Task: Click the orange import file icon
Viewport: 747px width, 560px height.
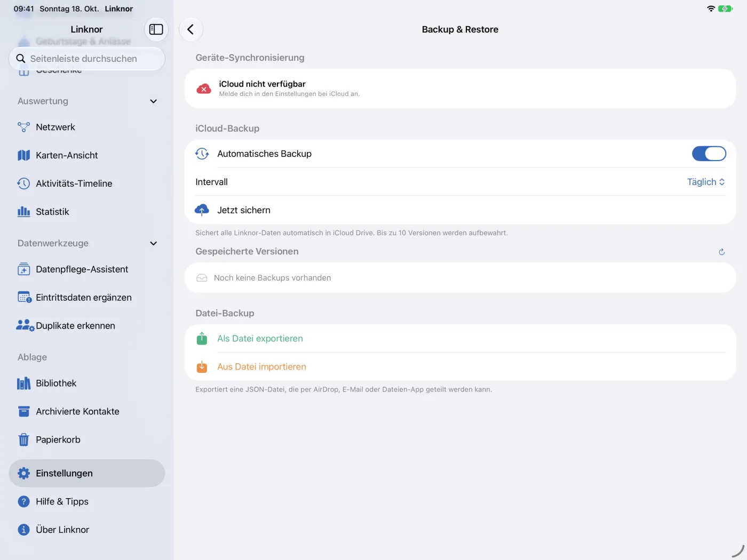Action: 202,367
